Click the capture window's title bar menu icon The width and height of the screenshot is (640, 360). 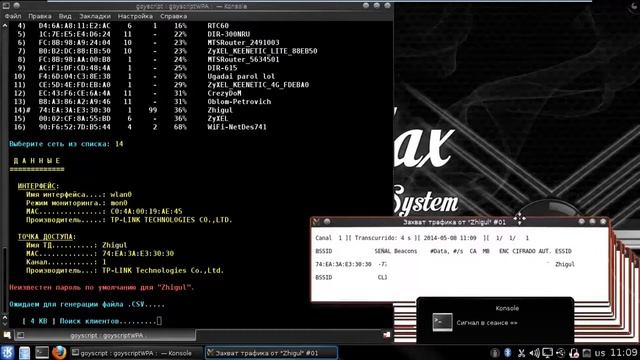(316, 222)
